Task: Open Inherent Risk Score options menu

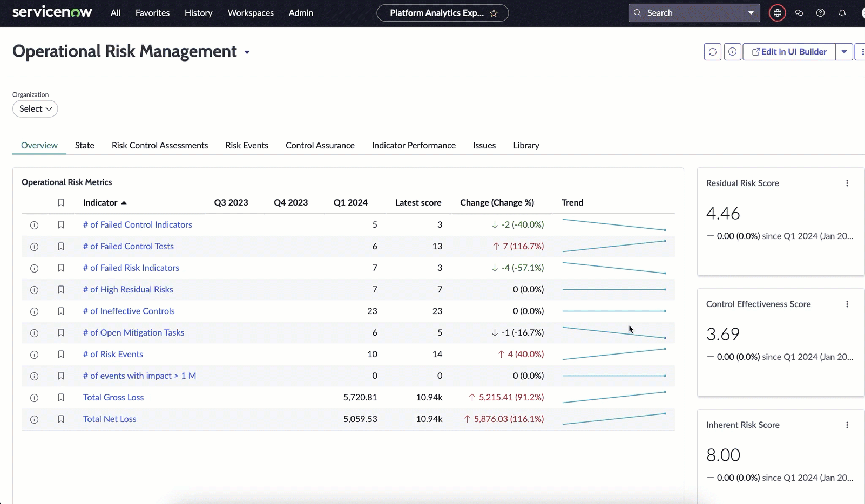Action: coord(847,425)
